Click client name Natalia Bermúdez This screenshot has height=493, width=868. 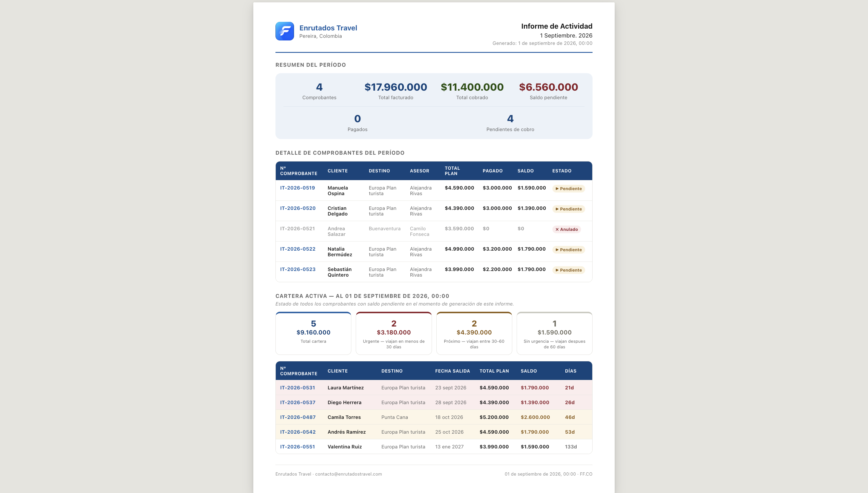coord(340,252)
